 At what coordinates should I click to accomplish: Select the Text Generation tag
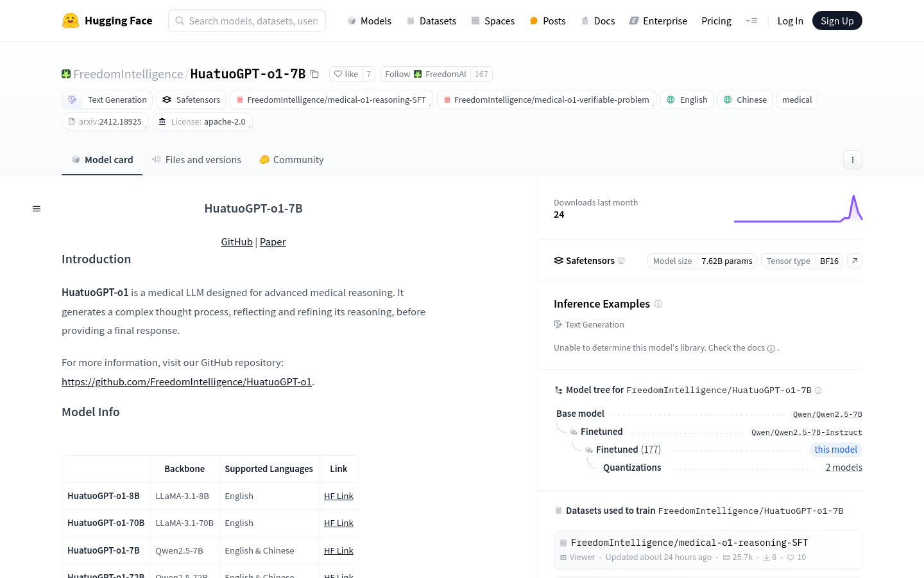click(107, 100)
